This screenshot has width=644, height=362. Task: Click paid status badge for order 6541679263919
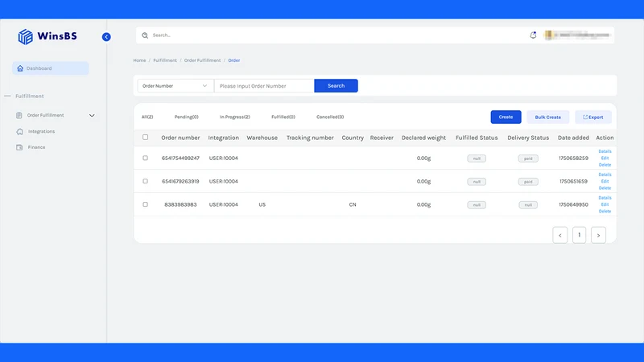[528, 182]
